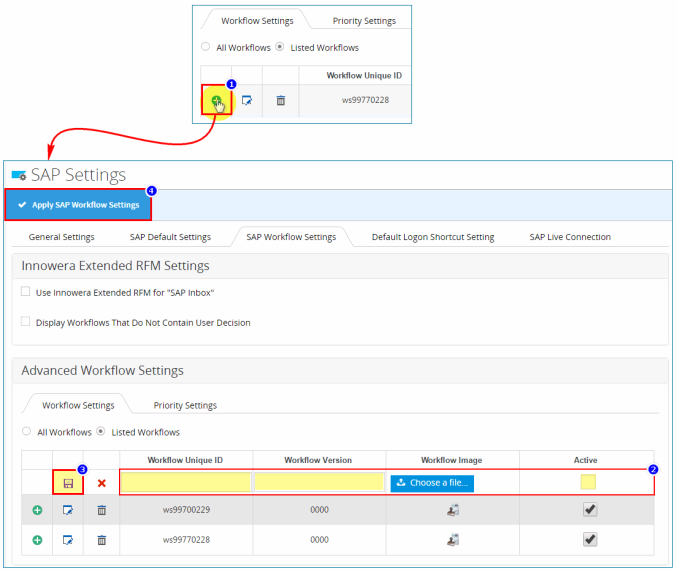Uncheck Active for ws99770228 in main table

pos(590,539)
